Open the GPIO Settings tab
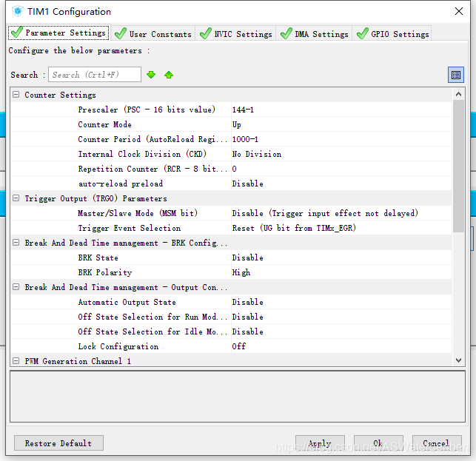Viewport: 476px width, 461px height. click(392, 34)
